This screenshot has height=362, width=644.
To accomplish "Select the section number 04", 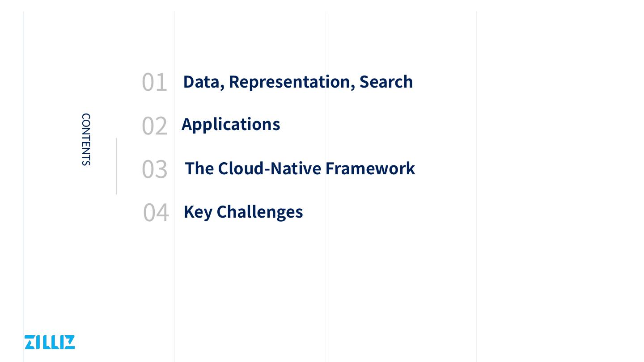I will pyautogui.click(x=156, y=212).
